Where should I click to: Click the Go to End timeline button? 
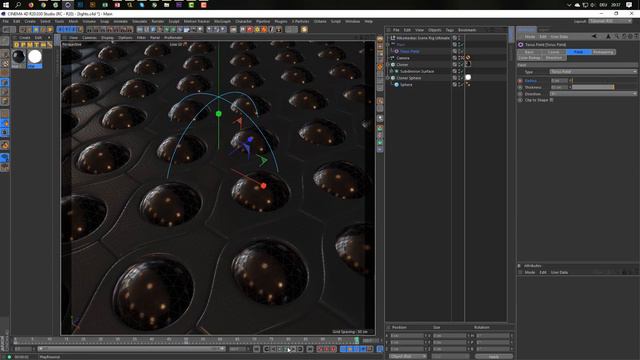[x=310, y=349]
